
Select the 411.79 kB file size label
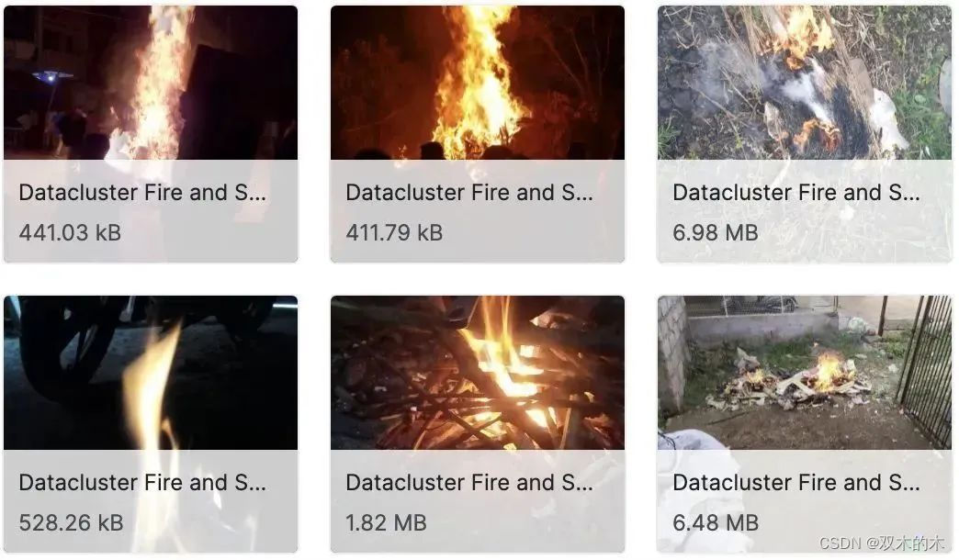(394, 233)
